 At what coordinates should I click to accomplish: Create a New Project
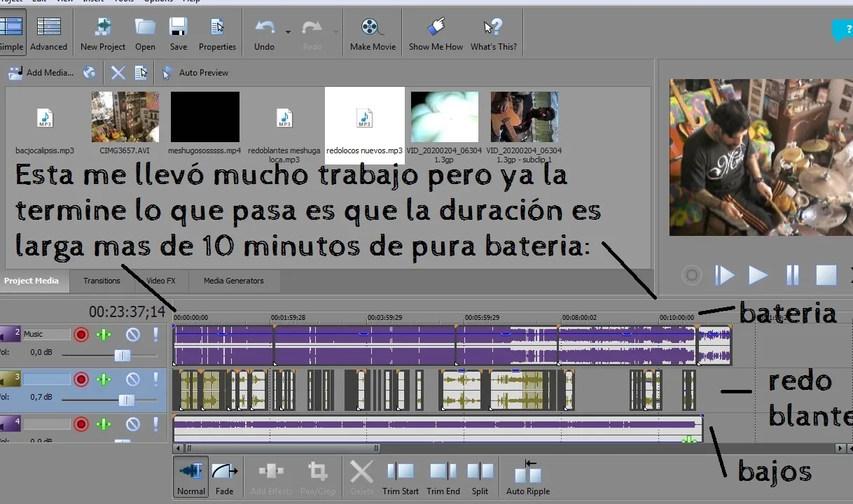(103, 33)
